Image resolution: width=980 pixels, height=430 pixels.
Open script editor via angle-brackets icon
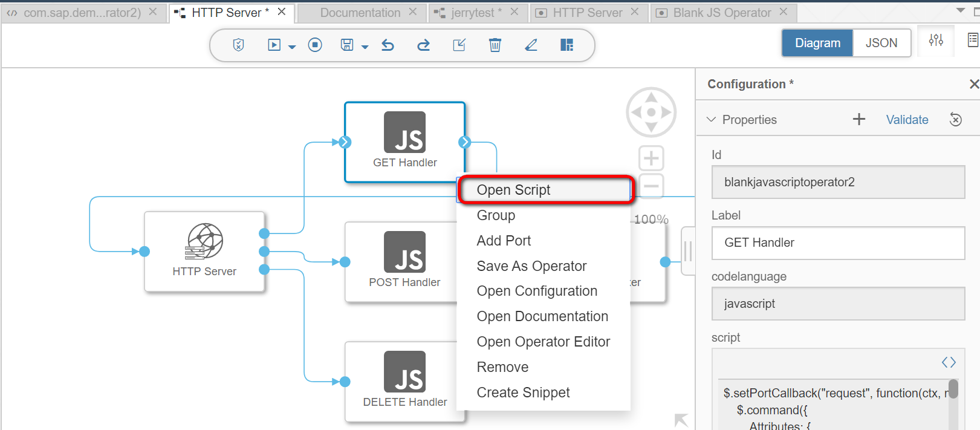coord(949,362)
